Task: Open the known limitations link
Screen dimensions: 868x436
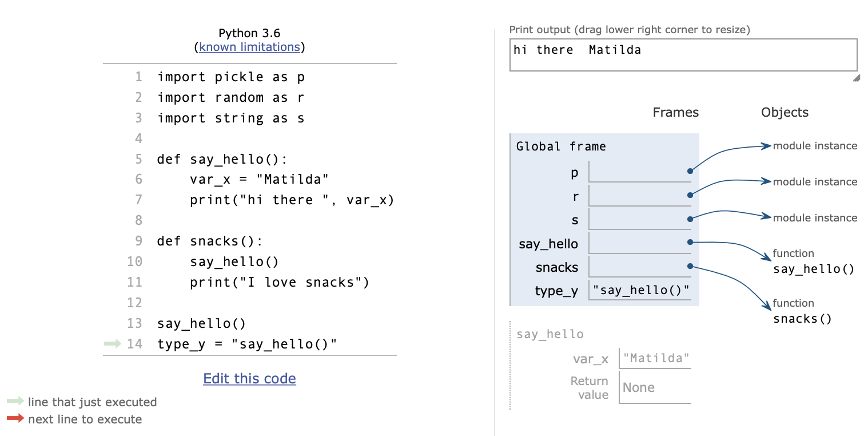Action: 249,47
